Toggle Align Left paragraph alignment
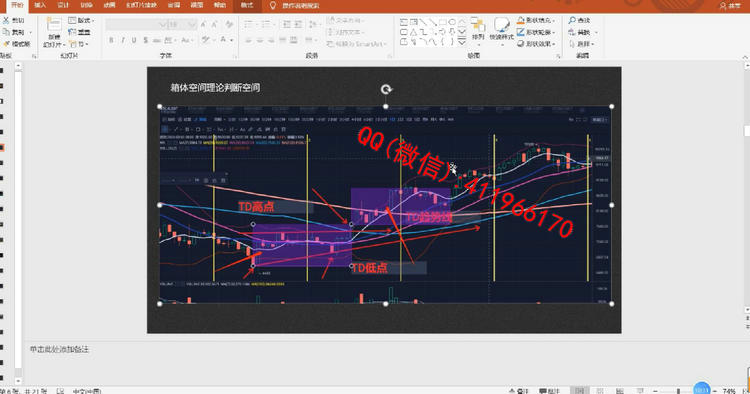Viewport: 750px width, 394px height. 249,40
